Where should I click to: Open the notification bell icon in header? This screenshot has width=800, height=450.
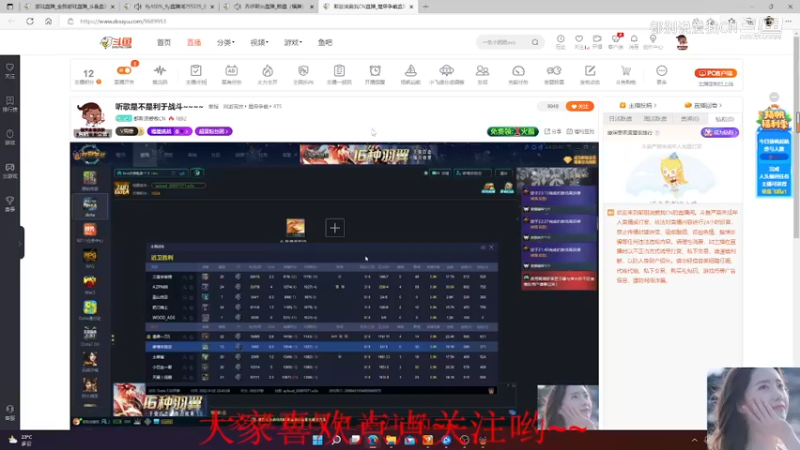634,39
